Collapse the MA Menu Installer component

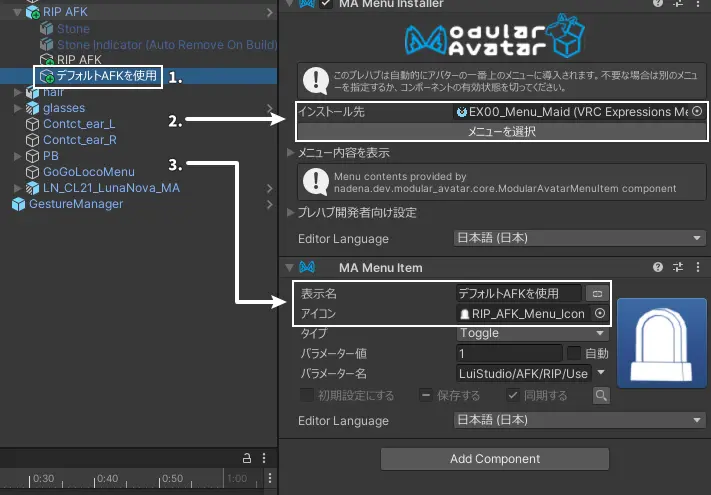coord(289,4)
